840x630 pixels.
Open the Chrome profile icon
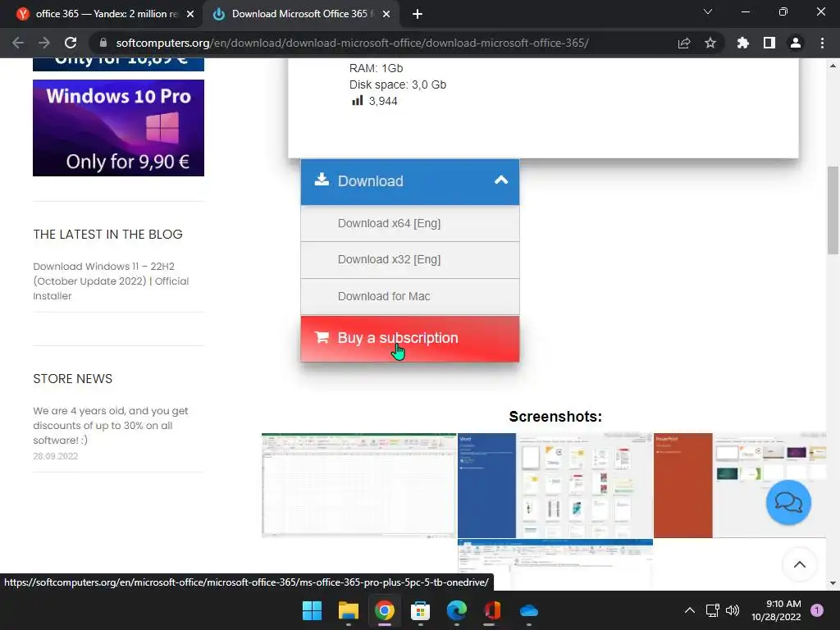796,43
